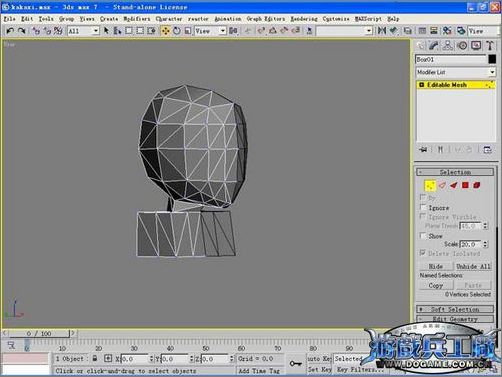Viewport: 502px width, 377px height.
Task: Open the selection filter All dropdown
Action: coord(83,31)
